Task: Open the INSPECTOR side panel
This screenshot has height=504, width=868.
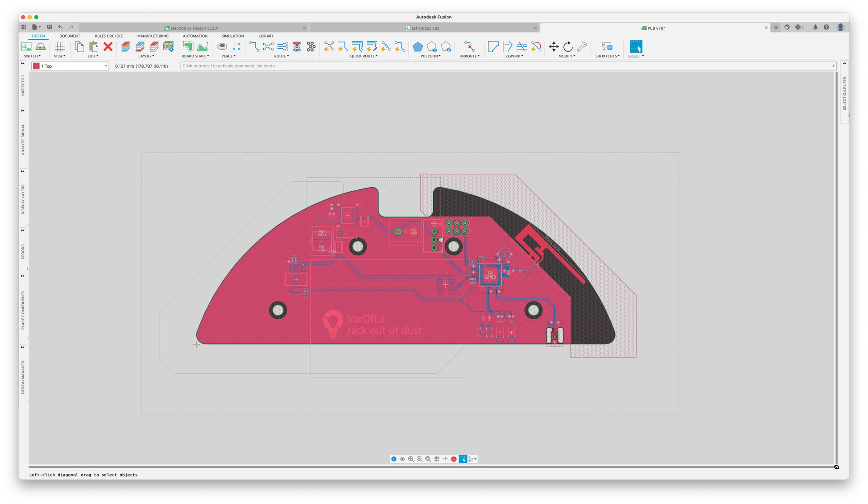Action: point(23,85)
